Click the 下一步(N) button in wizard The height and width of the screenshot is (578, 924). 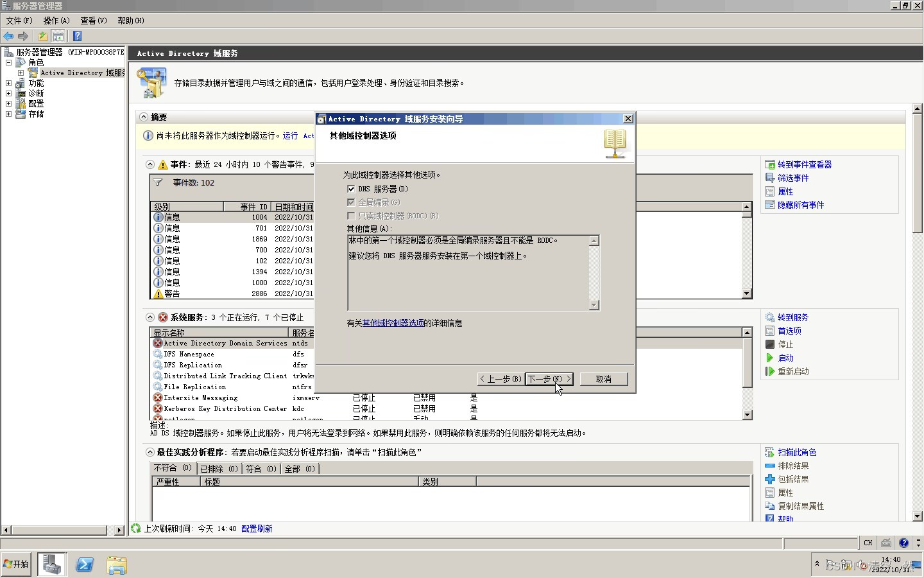point(549,380)
